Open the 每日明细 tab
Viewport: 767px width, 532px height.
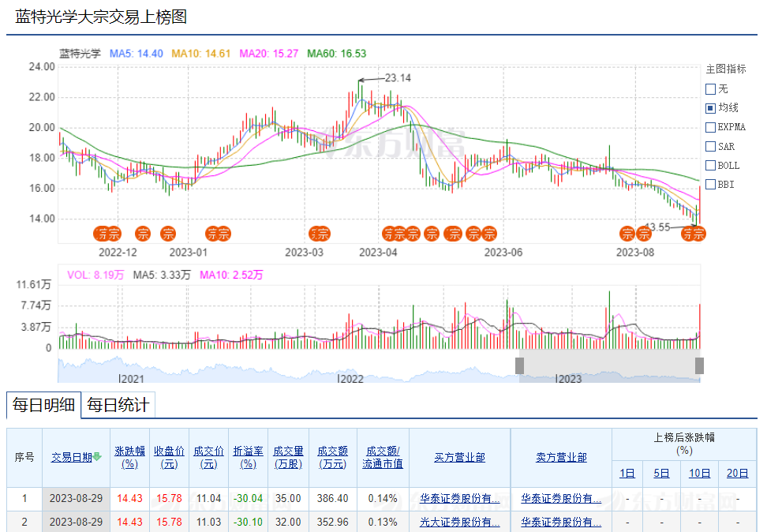[43, 406]
